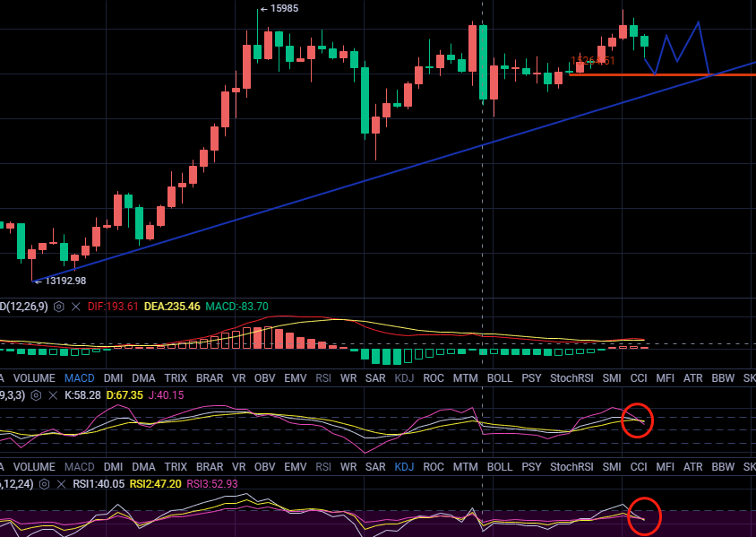Select TRIX in the row under KDJ chart
Viewport: 756px width, 537px height.
(x=176, y=467)
